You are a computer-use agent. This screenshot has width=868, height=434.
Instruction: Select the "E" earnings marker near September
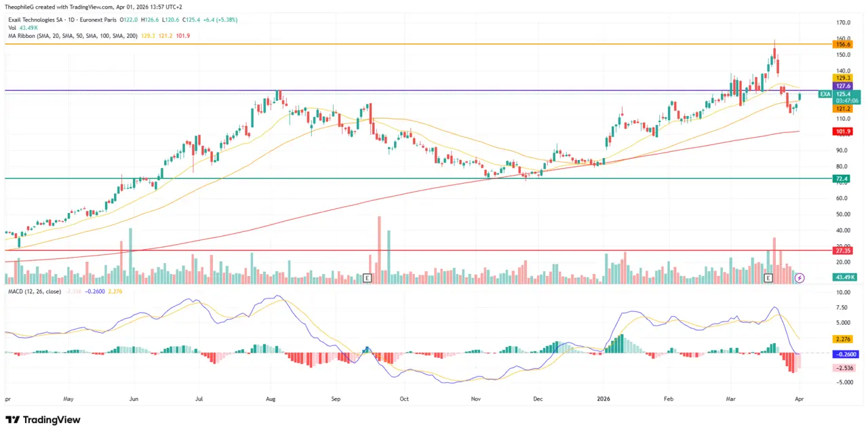[367, 278]
